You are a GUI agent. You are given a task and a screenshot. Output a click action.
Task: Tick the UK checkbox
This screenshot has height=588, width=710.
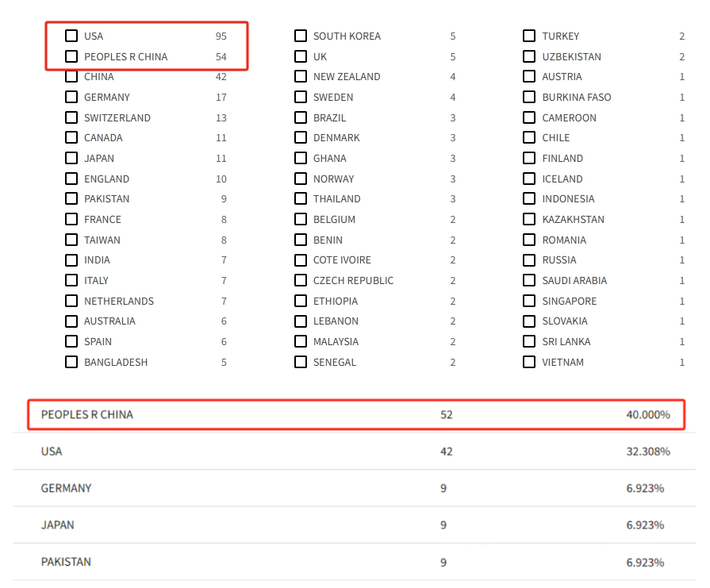pyautogui.click(x=301, y=56)
